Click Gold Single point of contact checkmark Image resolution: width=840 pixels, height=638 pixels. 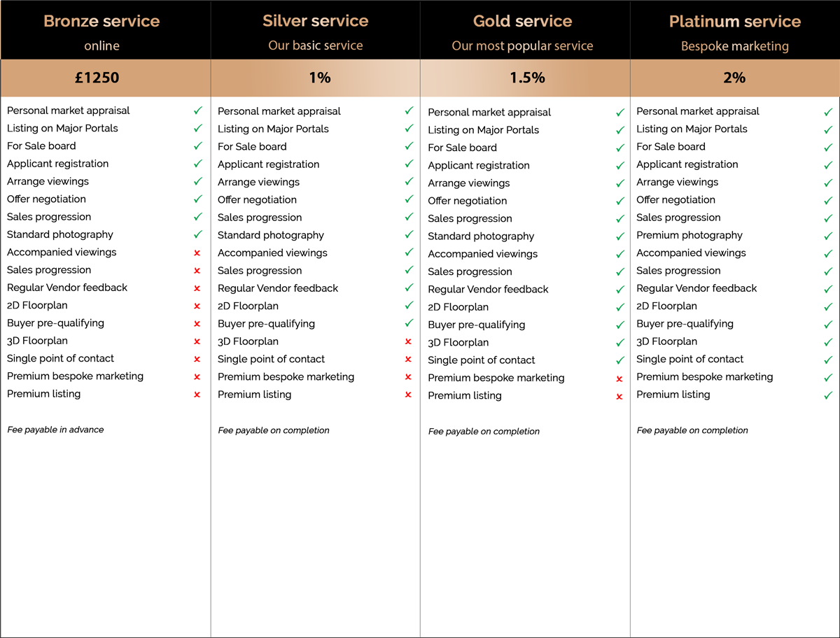619,360
